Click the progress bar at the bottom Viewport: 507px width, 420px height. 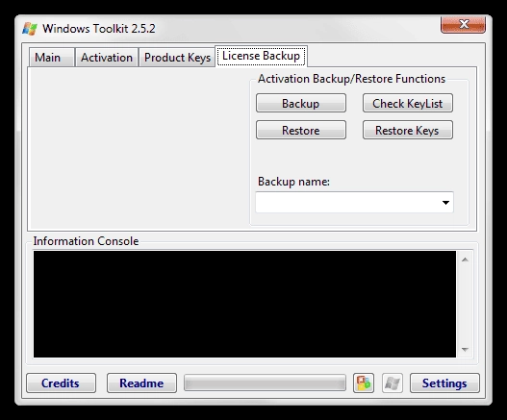click(x=265, y=383)
